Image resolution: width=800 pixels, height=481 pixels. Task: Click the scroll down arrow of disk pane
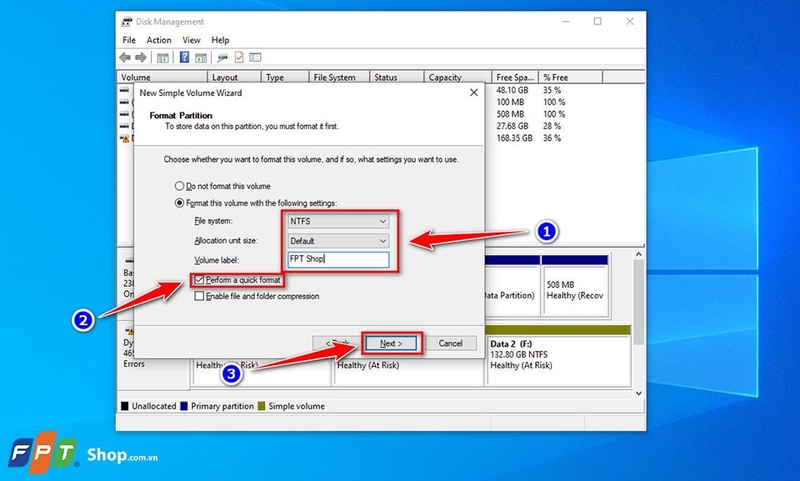(x=639, y=393)
